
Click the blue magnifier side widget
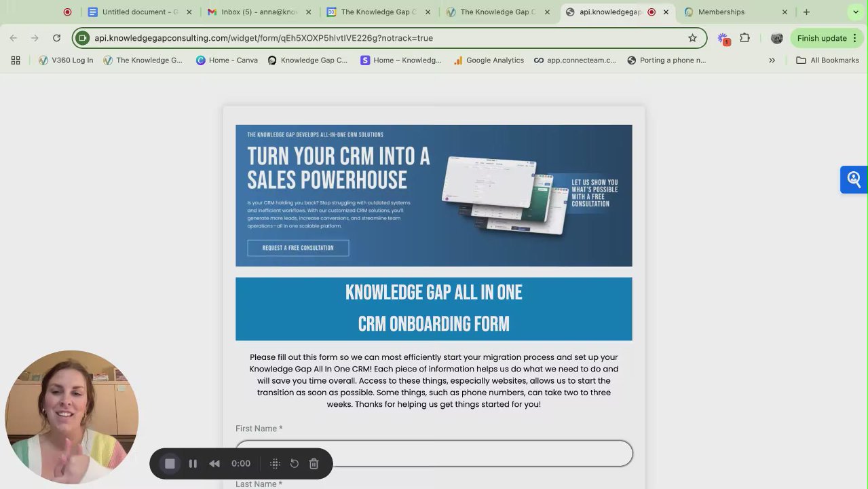[854, 179]
